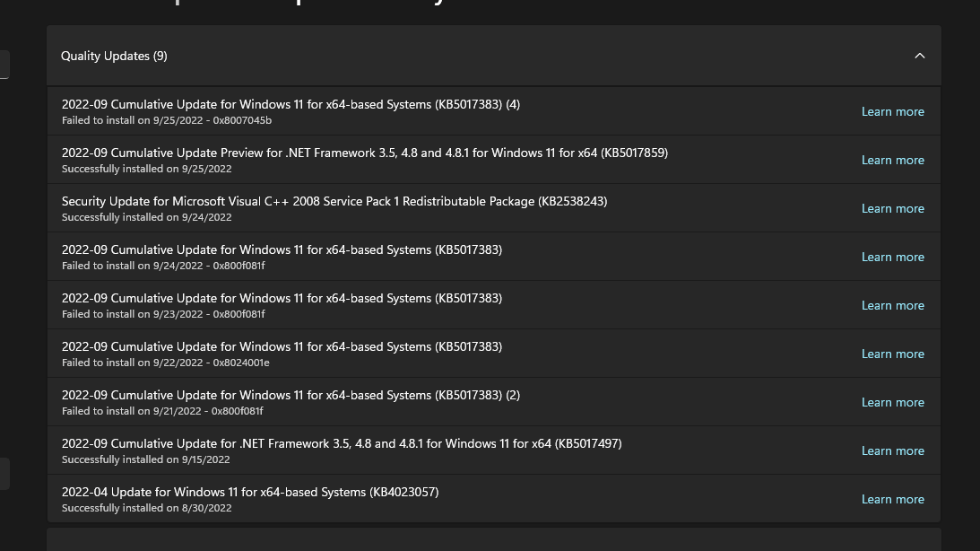Select the 2022-04 Update KB4023057 title
The height and width of the screenshot is (551, 980).
pyautogui.click(x=250, y=492)
